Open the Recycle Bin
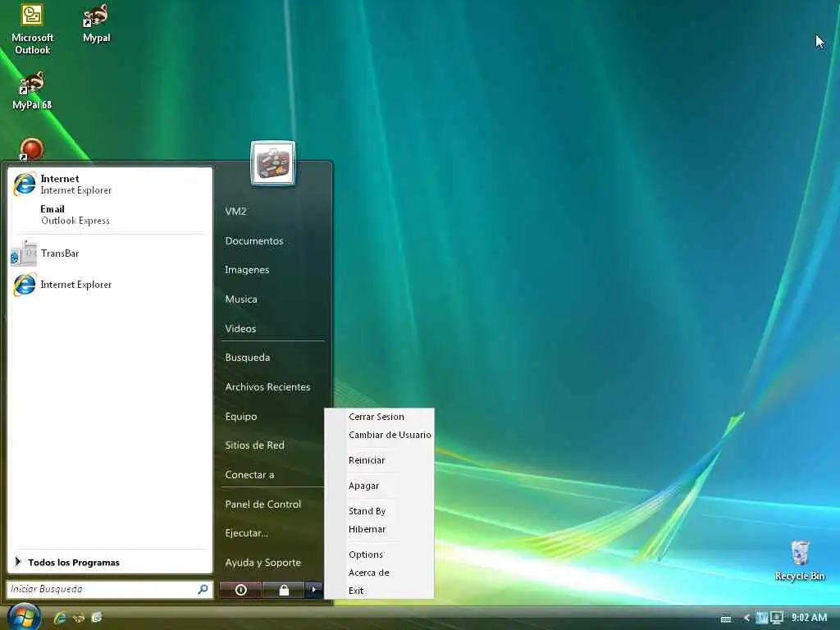The height and width of the screenshot is (630, 840). (800, 561)
